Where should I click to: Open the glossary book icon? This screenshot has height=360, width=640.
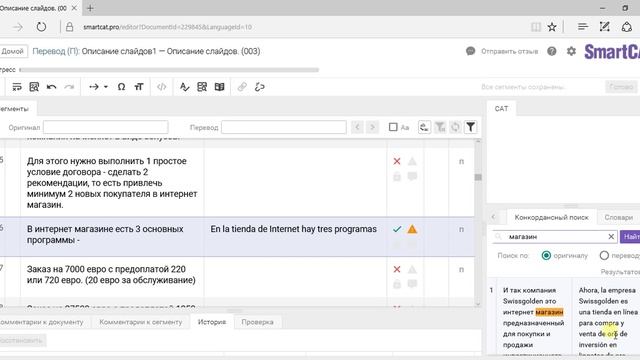(x=220, y=87)
